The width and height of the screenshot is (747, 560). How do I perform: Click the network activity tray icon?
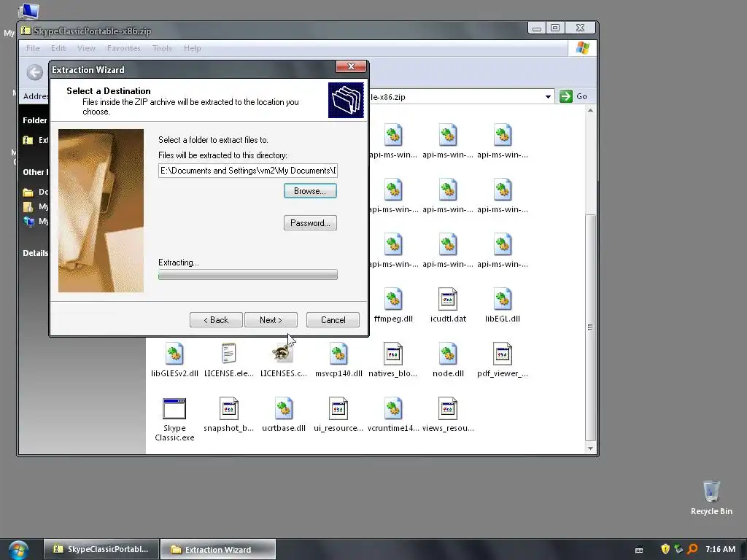coord(678,549)
